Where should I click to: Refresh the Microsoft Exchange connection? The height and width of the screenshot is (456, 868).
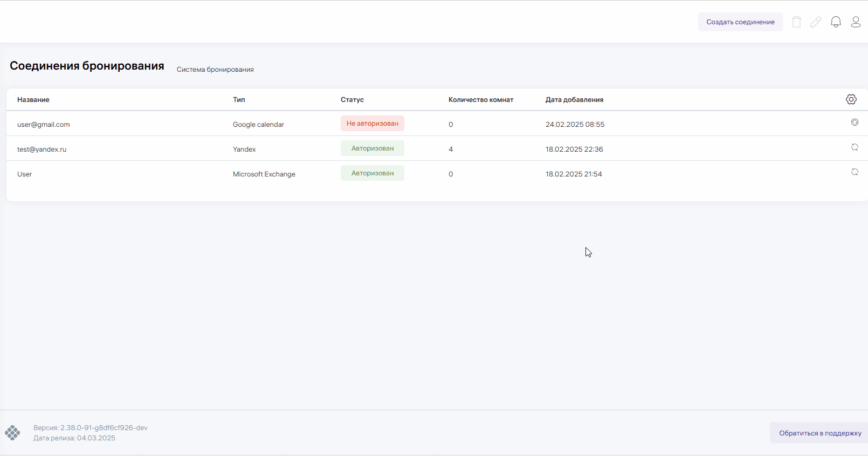coord(855,172)
